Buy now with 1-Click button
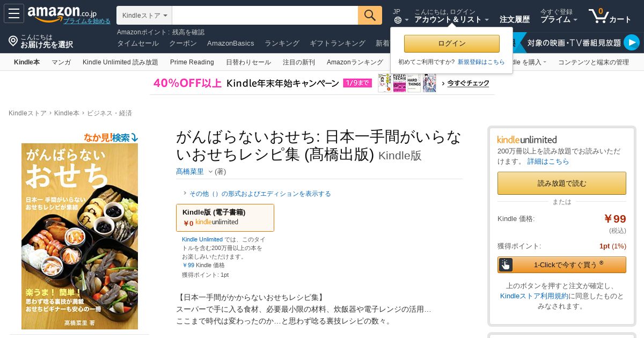The width and height of the screenshot is (644, 338). coord(562,264)
